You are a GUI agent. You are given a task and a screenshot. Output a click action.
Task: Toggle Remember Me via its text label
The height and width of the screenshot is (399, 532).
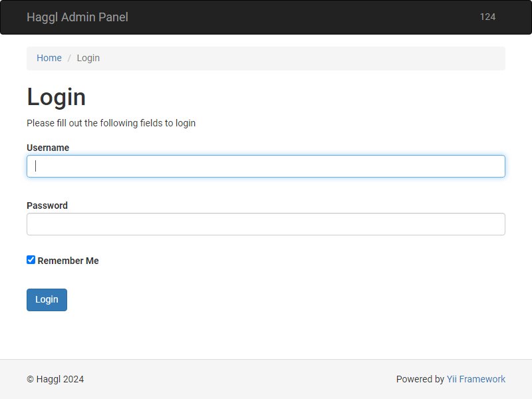click(68, 261)
